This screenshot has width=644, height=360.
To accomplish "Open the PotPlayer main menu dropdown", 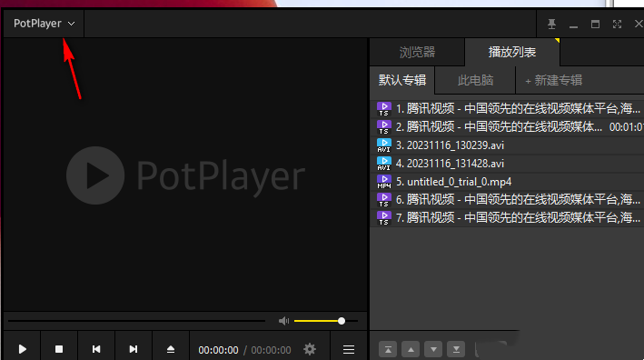I will point(44,24).
